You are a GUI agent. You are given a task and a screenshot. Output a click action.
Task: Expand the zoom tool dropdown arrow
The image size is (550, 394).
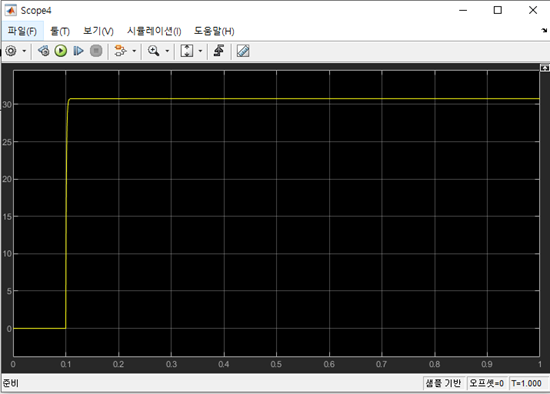pos(167,51)
